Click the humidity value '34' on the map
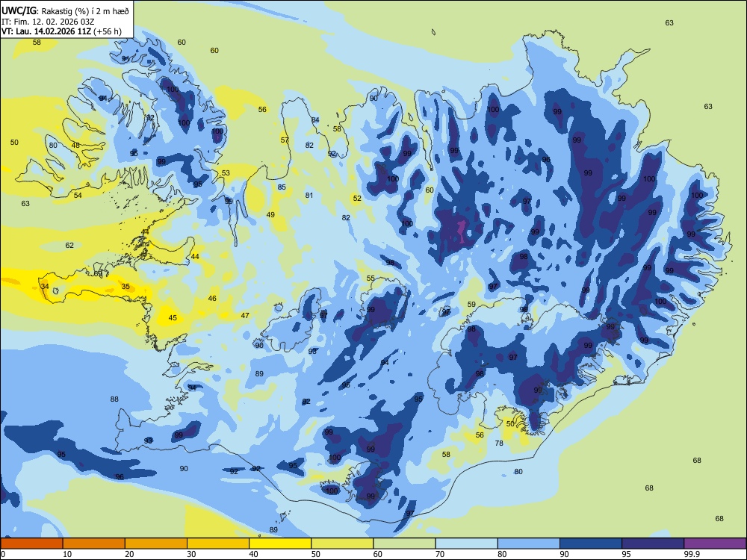Screen dimensions: 747x560 45,286
